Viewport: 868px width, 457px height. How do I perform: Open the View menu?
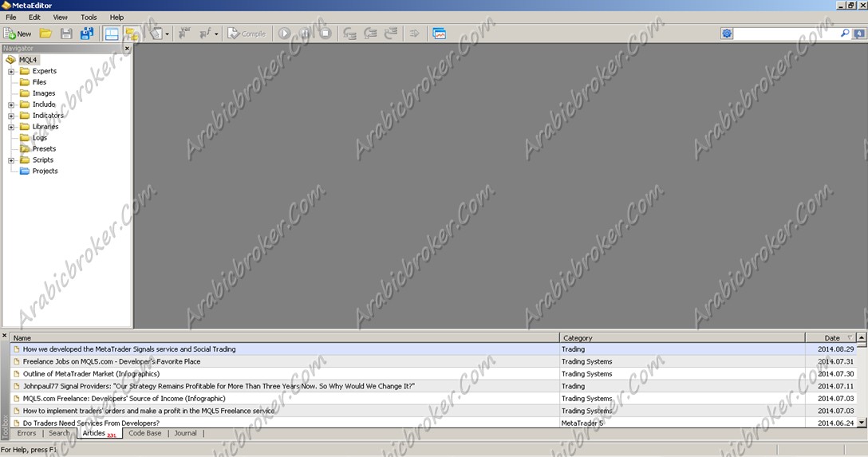tap(61, 18)
